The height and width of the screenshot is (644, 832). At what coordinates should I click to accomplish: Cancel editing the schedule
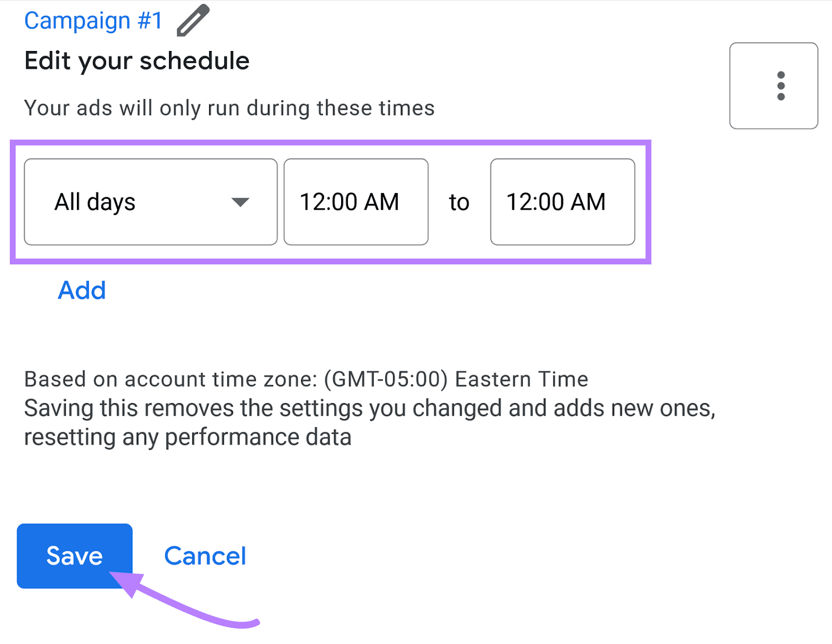(205, 556)
